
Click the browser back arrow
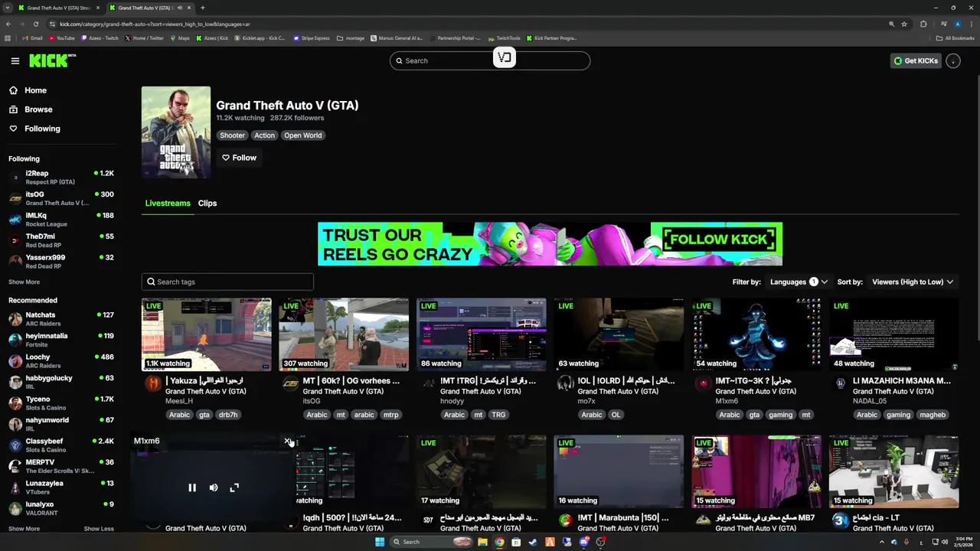[x=8, y=24]
